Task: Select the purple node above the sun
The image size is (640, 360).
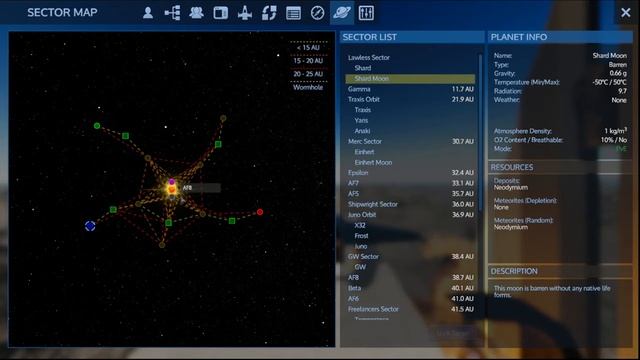Action: click(172, 182)
